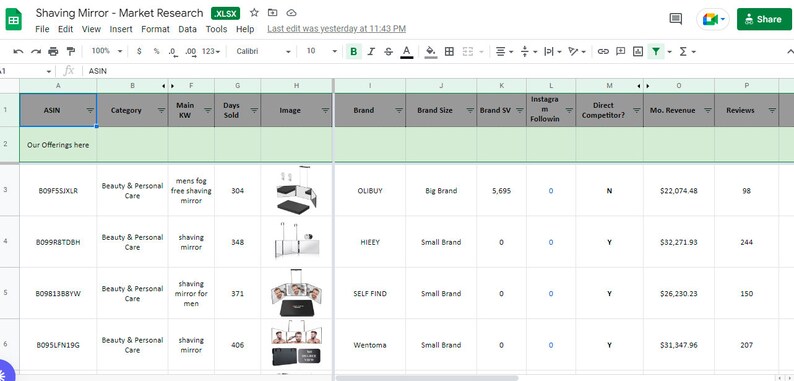Toggle italic formatting
Viewport: 794px width, 381px height.
click(371, 51)
